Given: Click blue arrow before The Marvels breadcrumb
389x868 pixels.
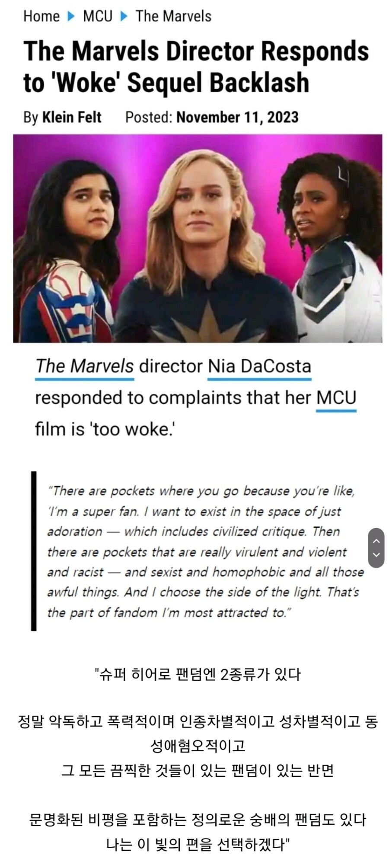Looking at the screenshot, I should (124, 16).
